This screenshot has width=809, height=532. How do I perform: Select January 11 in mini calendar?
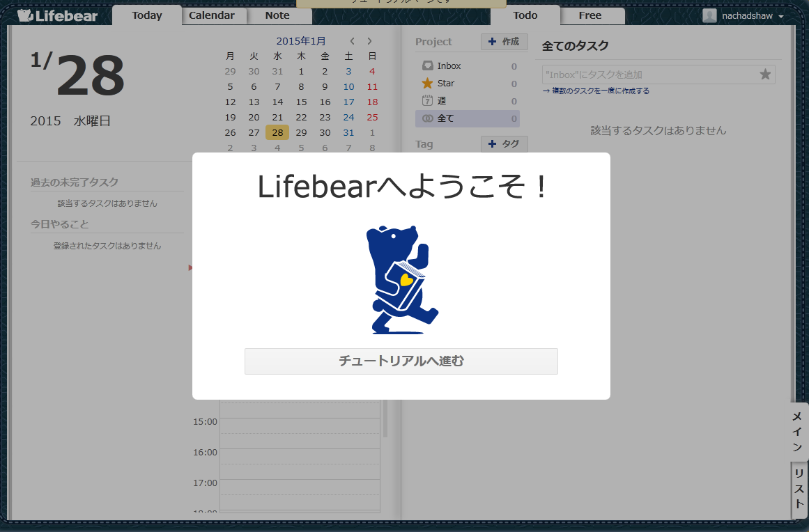[372, 86]
